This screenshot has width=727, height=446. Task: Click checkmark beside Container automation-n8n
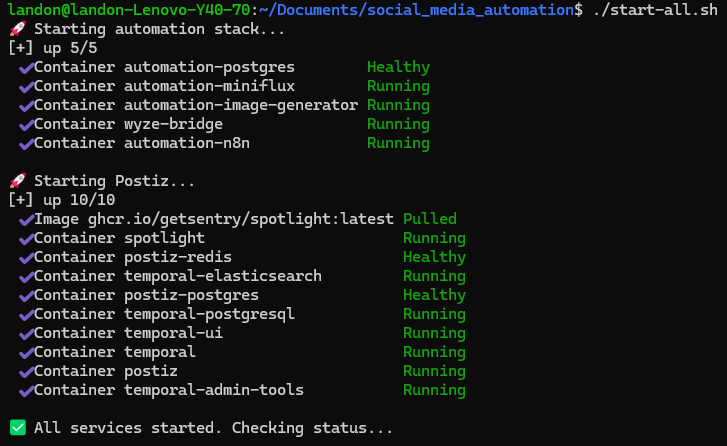26,144
